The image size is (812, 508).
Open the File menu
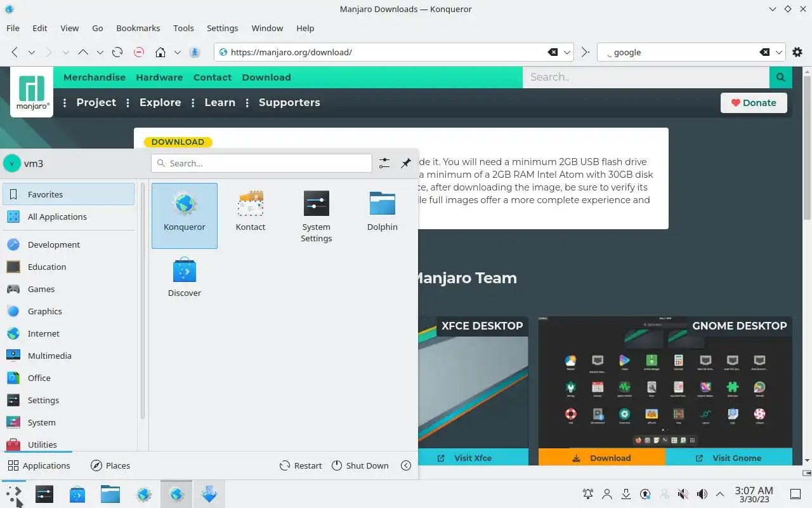[13, 28]
